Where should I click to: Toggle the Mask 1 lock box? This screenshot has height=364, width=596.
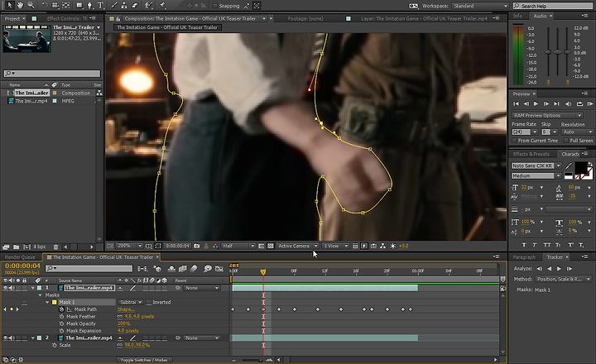coord(24,303)
